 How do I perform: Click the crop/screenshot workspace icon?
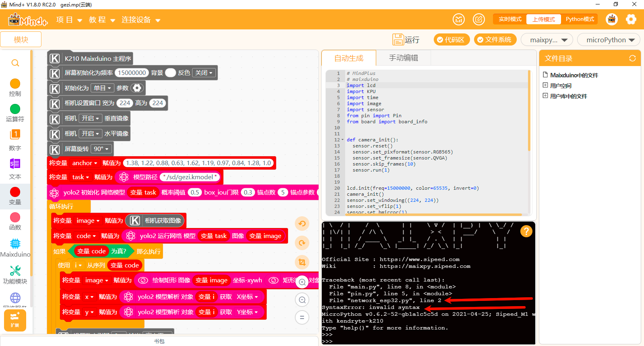pyautogui.click(x=302, y=262)
